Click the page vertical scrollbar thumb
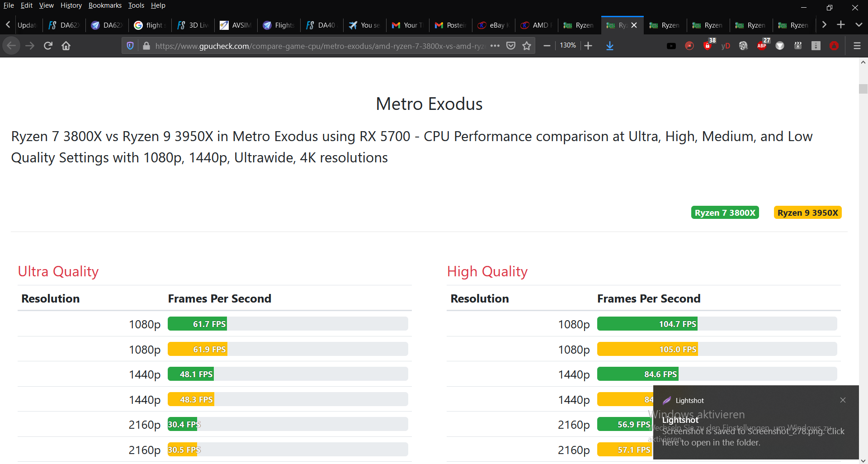 (863, 89)
